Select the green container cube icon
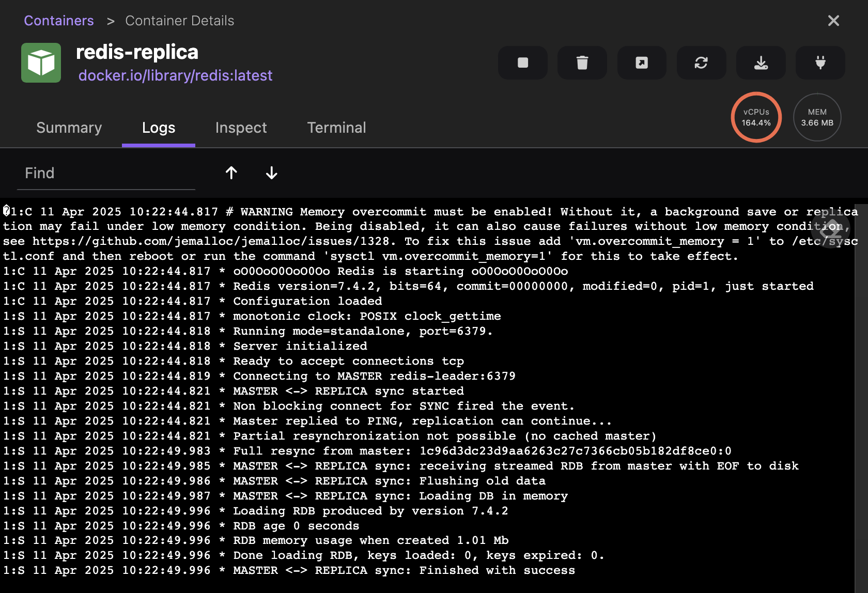This screenshot has width=868, height=593. click(x=41, y=63)
